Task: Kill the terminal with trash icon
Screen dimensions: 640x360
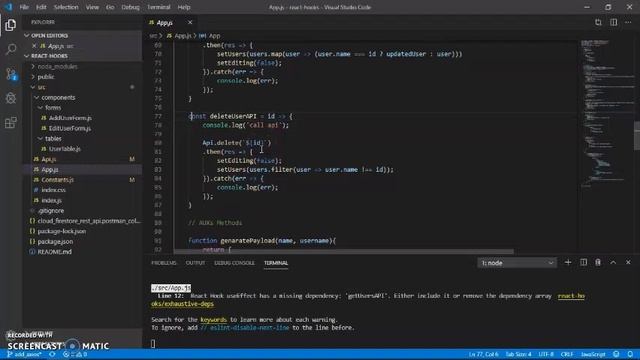Action: (x=598, y=262)
